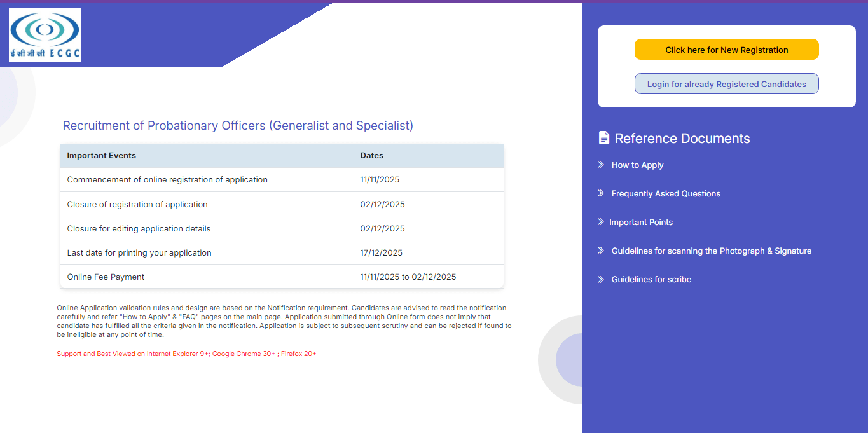Click the chevron icon beside Frequently Asked Questions
868x433 pixels.
(x=601, y=193)
